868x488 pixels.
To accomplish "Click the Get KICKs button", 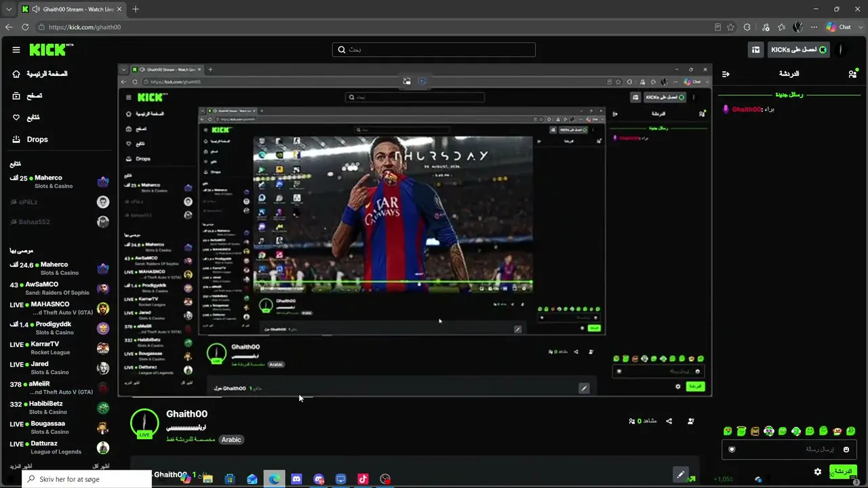I will click(798, 49).
